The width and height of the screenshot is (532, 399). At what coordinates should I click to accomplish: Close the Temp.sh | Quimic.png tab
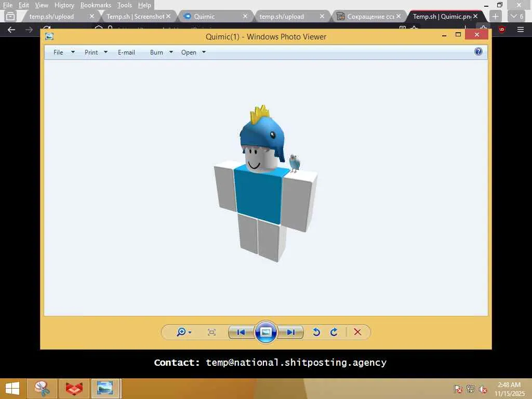point(475,16)
